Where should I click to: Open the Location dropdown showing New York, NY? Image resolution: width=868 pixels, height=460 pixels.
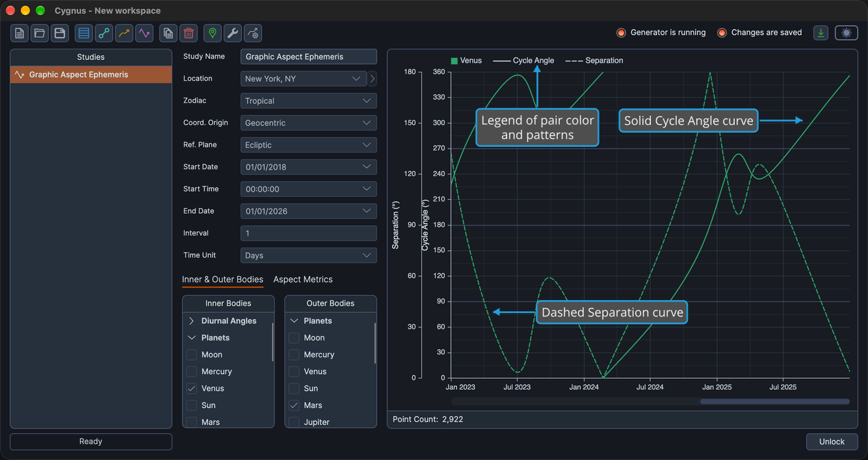(304, 79)
